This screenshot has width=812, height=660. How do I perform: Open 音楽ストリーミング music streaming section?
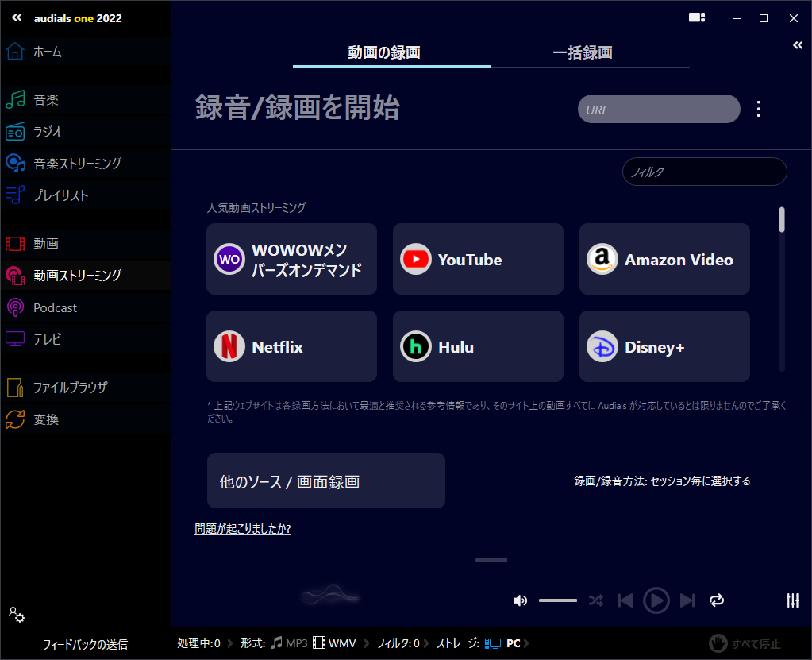[86, 163]
